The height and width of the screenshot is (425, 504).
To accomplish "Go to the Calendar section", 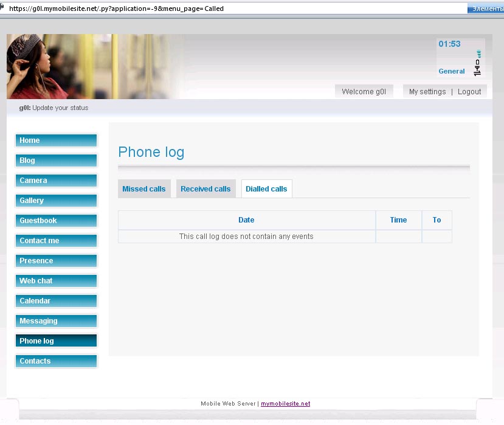I will (x=56, y=301).
